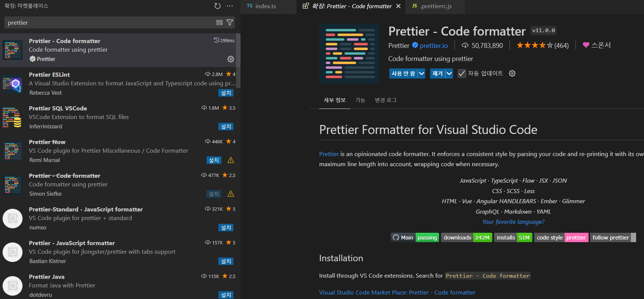Click warning icon on Prettier Now
644x299 pixels.
point(231,160)
